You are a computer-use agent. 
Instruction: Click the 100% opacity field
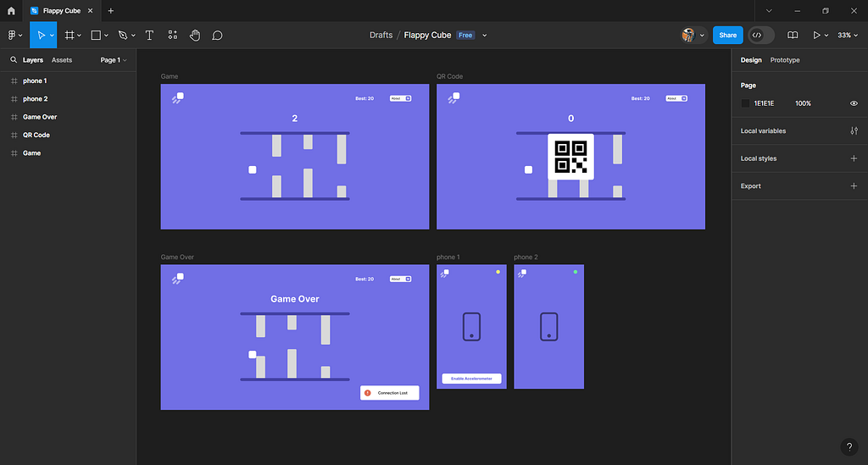(x=803, y=103)
